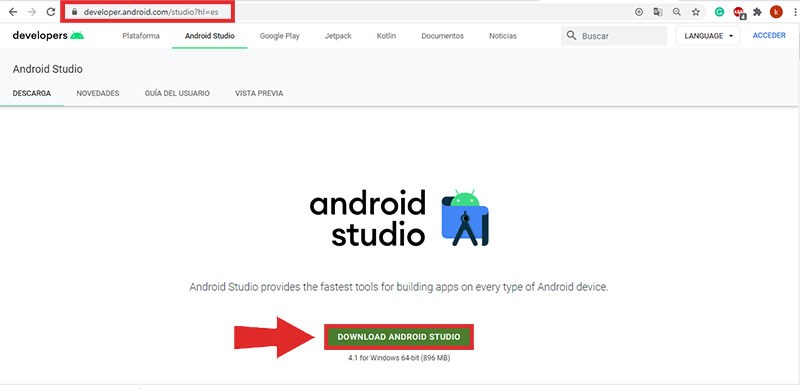The height and width of the screenshot is (390, 800).
Task: Open the Documentos nav item
Action: pyautogui.click(x=442, y=36)
